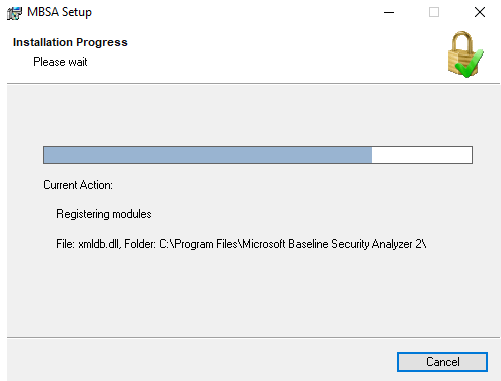Image resolution: width=501 pixels, height=381 pixels.
Task: Click the grayed-out maximize button
Action: [x=434, y=13]
